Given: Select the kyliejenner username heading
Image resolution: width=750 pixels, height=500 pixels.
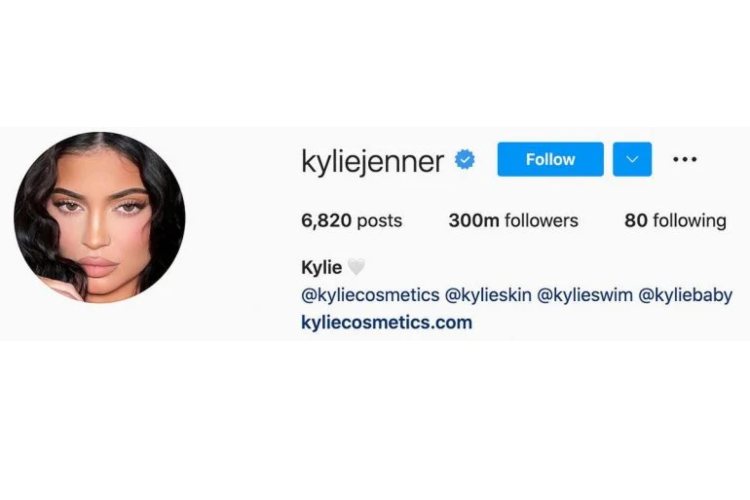Looking at the screenshot, I should [x=373, y=162].
